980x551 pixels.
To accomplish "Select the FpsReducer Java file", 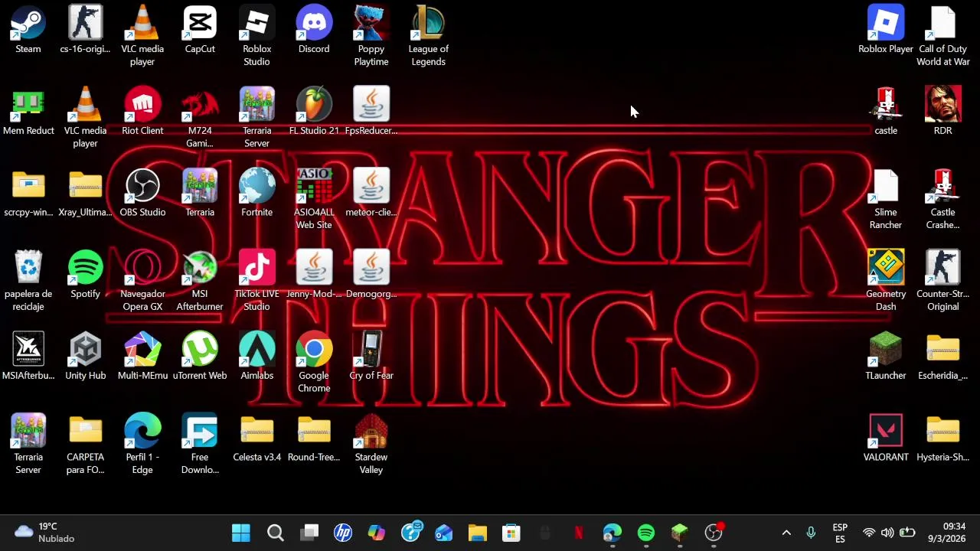I will (x=371, y=112).
